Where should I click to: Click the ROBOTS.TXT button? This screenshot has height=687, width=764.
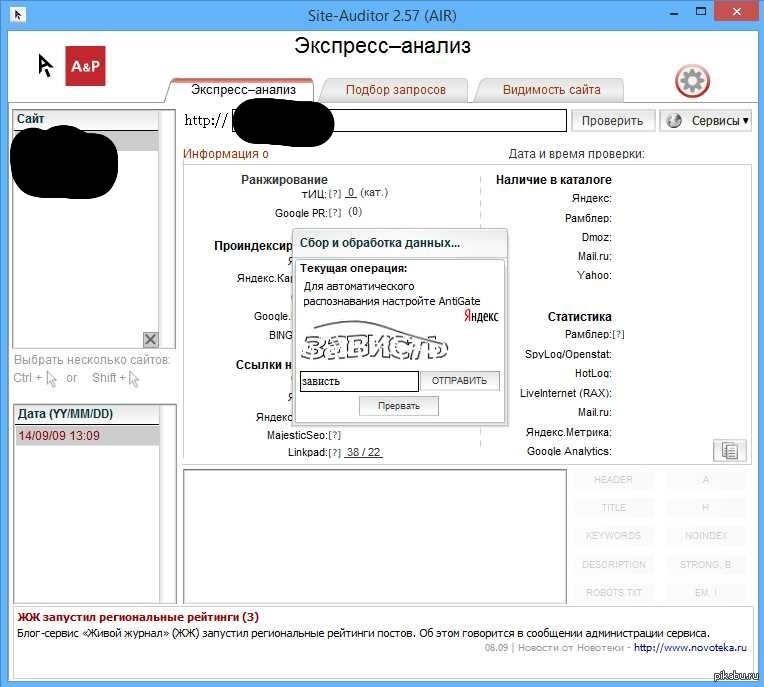613,593
